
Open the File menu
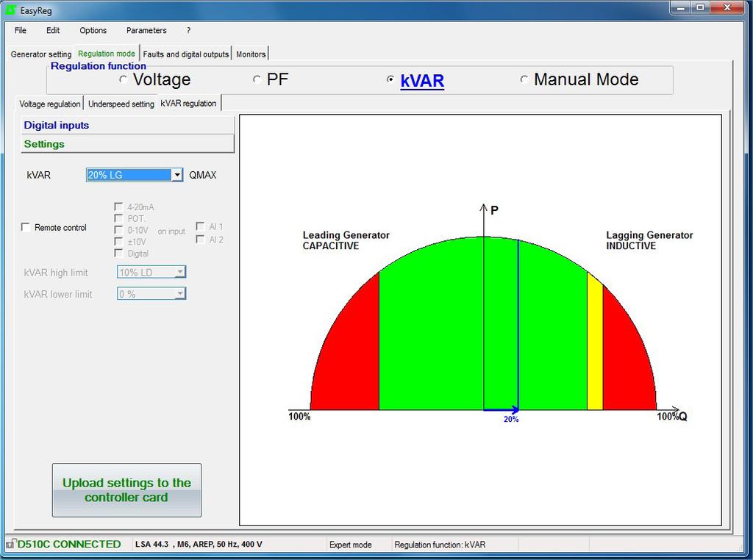(20, 30)
